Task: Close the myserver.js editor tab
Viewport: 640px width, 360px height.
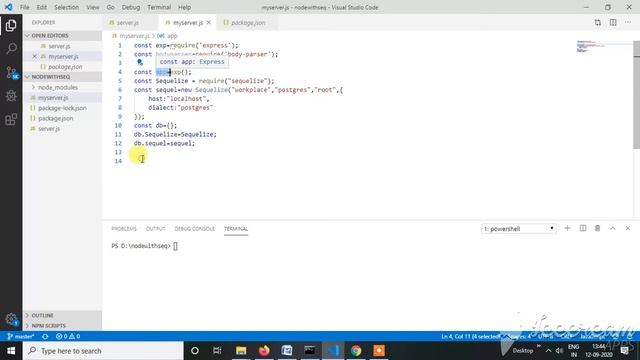Action: click(209, 23)
